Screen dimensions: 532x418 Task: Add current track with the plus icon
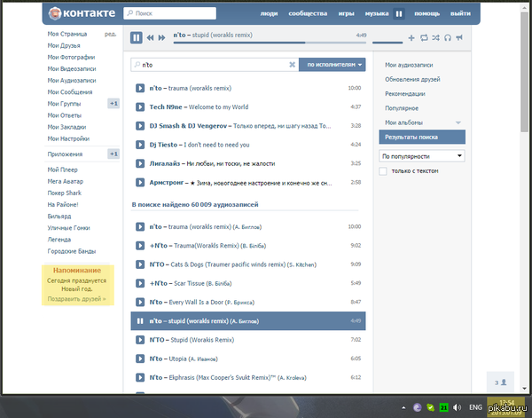[411, 38]
